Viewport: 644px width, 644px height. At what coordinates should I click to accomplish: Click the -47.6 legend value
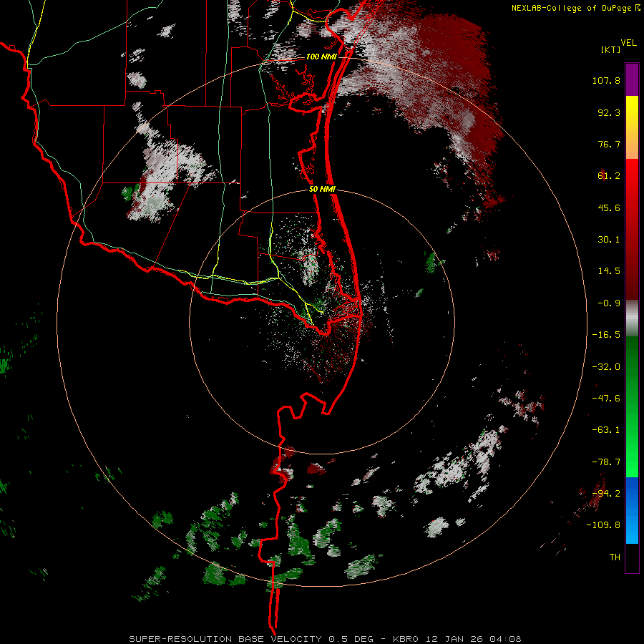606,399
